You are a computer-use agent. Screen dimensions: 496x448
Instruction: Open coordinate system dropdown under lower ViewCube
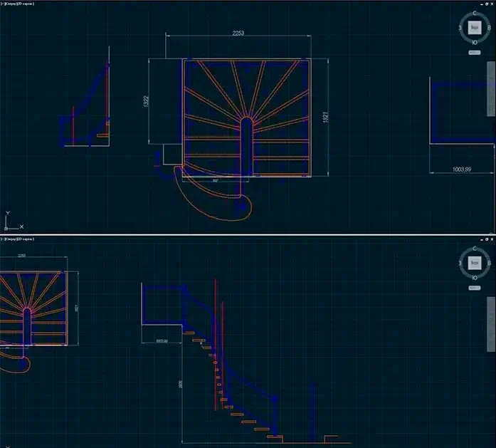coord(474,287)
